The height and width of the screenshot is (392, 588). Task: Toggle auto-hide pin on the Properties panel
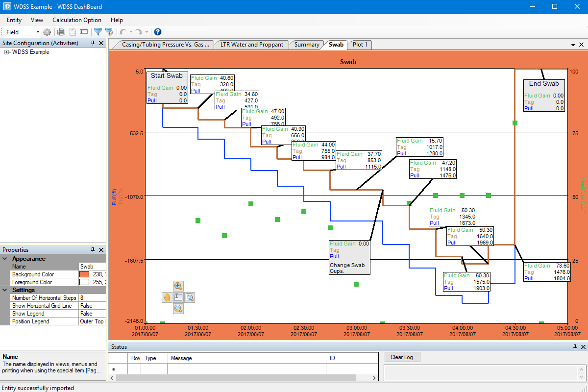(93, 250)
